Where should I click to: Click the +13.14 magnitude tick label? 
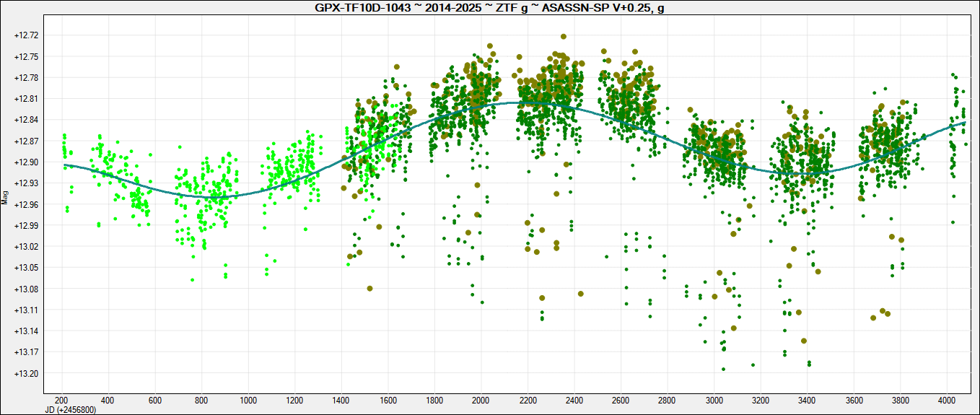27,331
